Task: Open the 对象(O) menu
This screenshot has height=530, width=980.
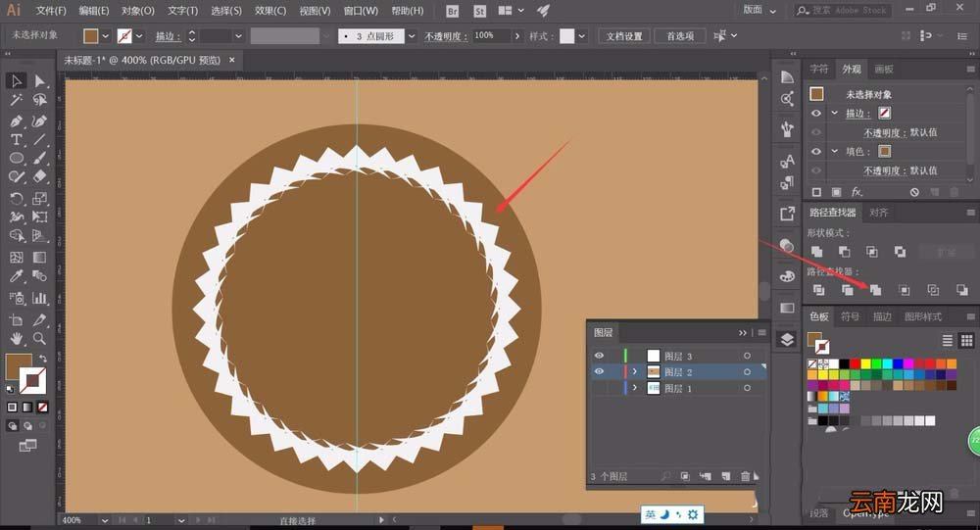Action: [x=137, y=11]
